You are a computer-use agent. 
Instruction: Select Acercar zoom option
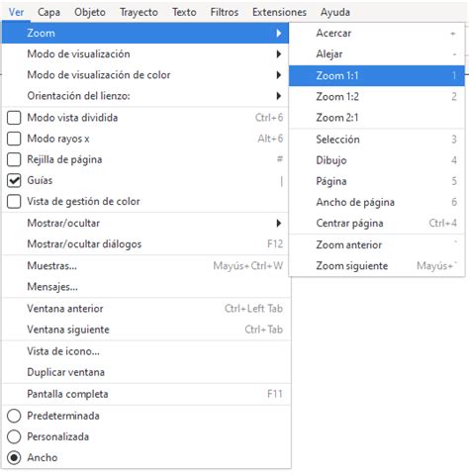[377, 34]
